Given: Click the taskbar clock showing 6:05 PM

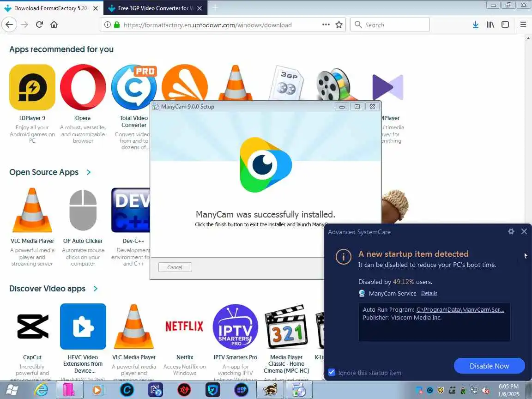Looking at the screenshot, I should [508, 387].
